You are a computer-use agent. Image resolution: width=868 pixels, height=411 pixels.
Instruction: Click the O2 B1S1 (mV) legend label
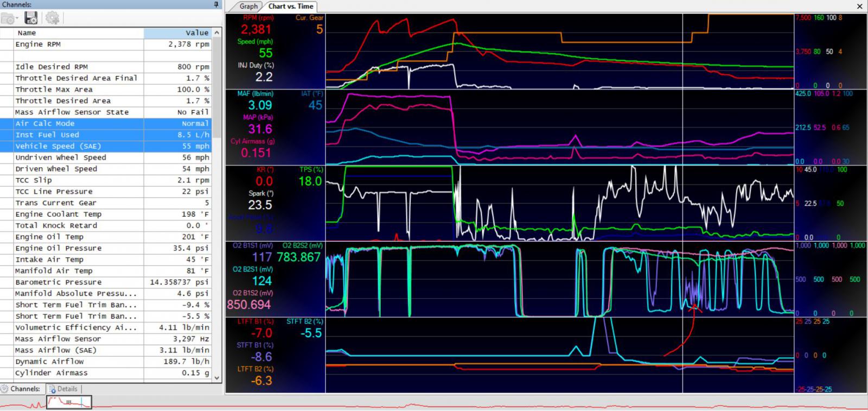click(x=253, y=246)
